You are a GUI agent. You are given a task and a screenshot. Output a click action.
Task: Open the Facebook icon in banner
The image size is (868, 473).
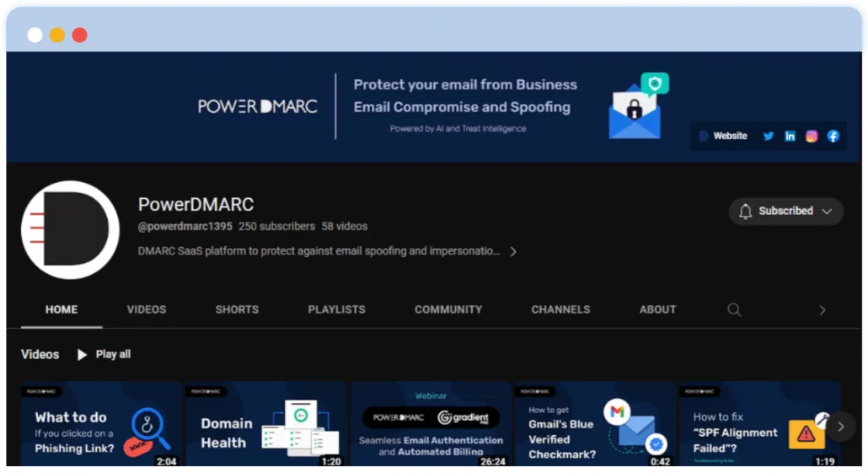click(833, 137)
